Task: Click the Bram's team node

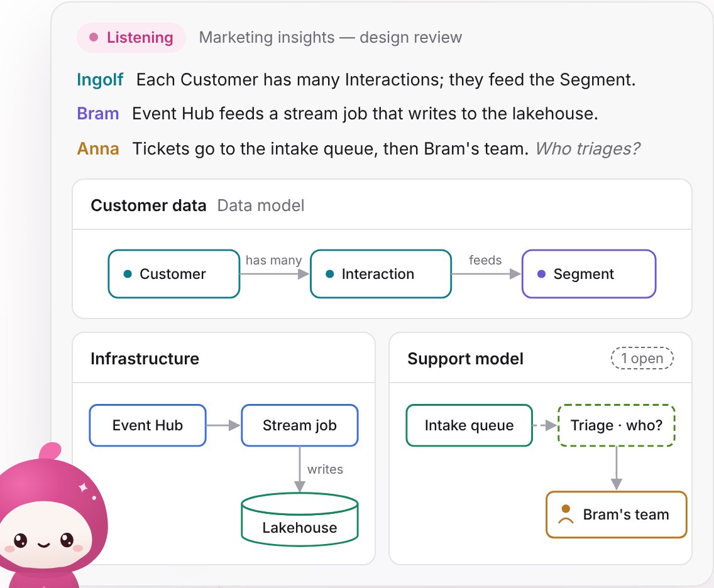Action: [x=616, y=514]
